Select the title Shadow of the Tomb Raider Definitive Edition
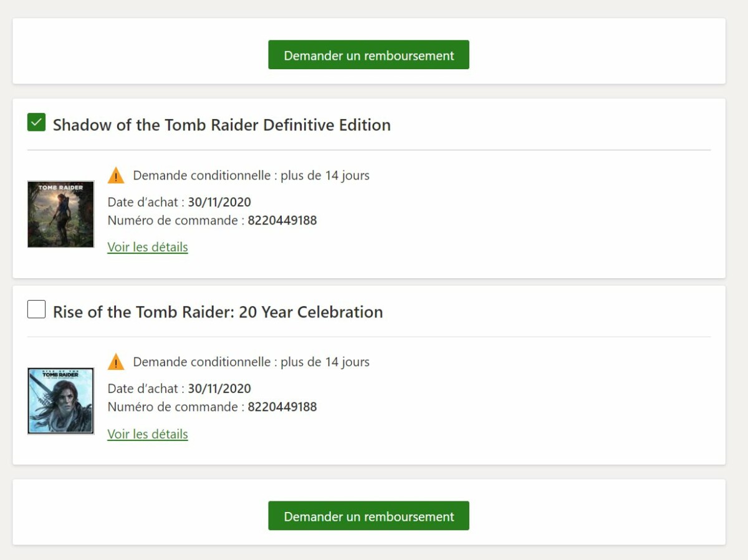The width and height of the screenshot is (748, 560). point(222,125)
